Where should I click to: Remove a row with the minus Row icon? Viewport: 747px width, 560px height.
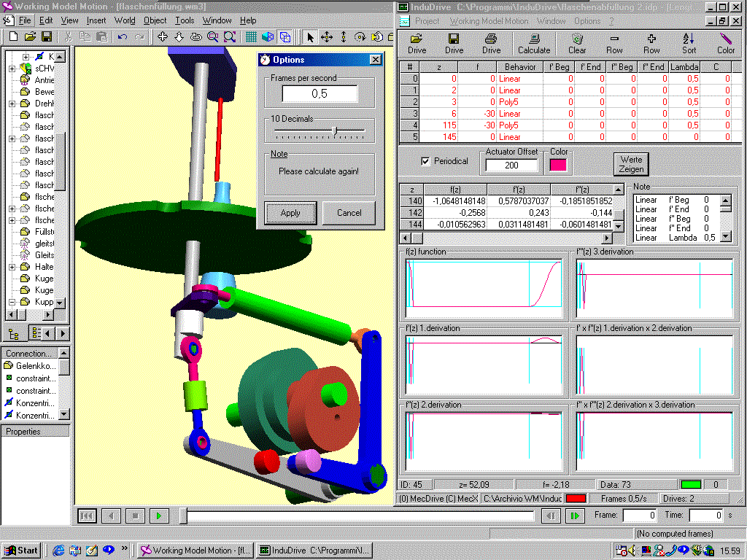[614, 44]
